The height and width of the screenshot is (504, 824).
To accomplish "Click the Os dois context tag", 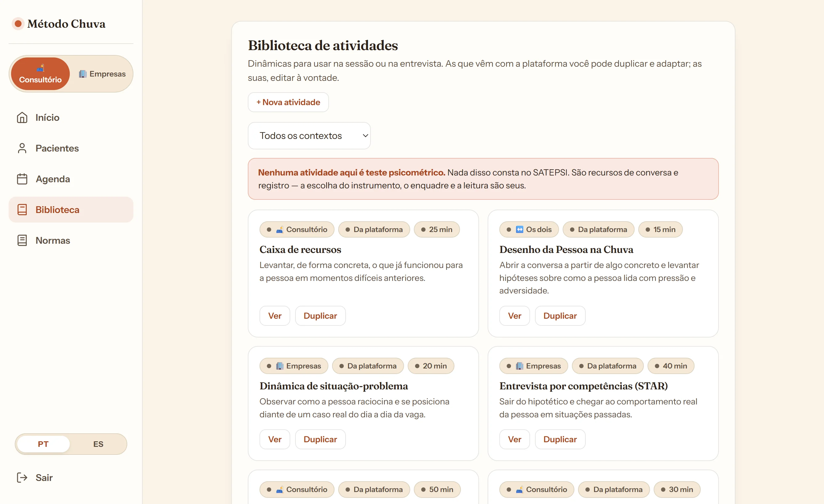I will click(529, 230).
